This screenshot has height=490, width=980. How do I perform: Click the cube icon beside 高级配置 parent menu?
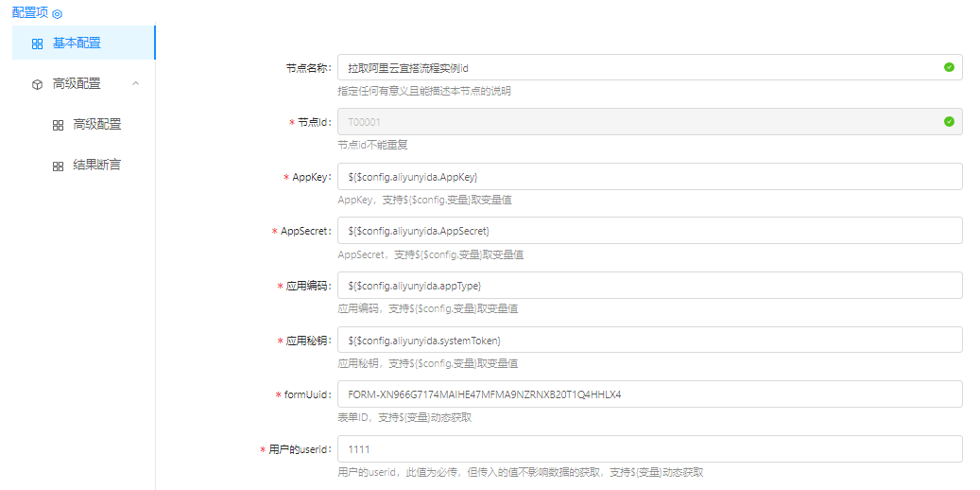coord(37,84)
